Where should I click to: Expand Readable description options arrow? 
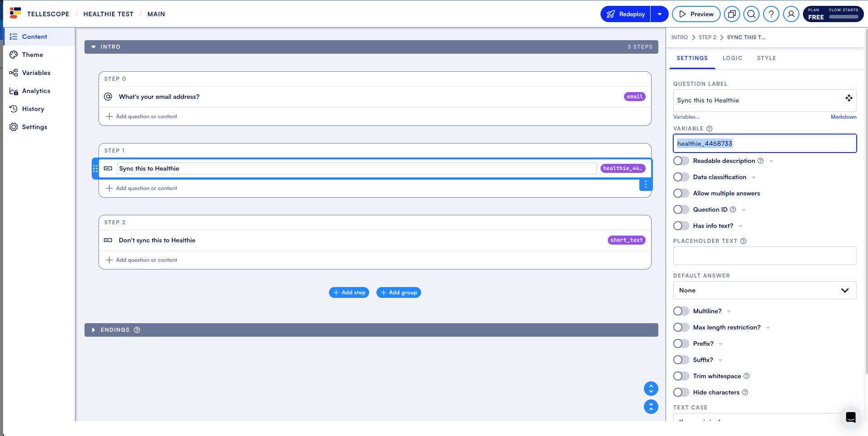771,161
